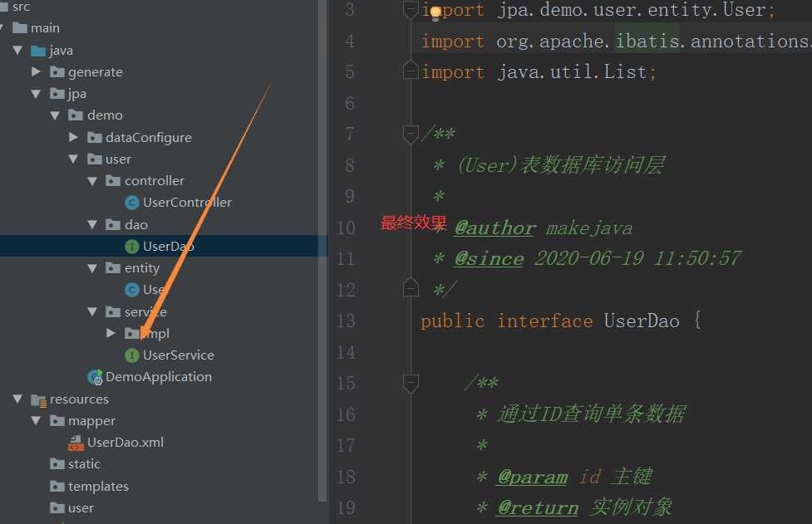The height and width of the screenshot is (524, 812).
Task: Click the @return Javadoc tag
Action: 538,508
